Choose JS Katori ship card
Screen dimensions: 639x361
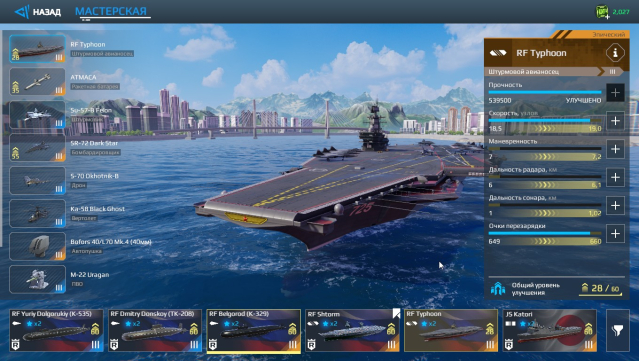coord(550,330)
